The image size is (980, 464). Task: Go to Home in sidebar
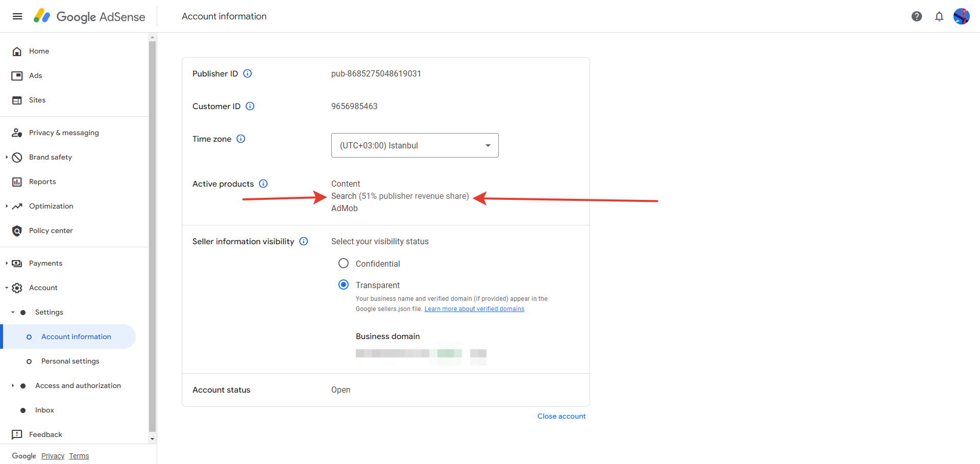(39, 51)
